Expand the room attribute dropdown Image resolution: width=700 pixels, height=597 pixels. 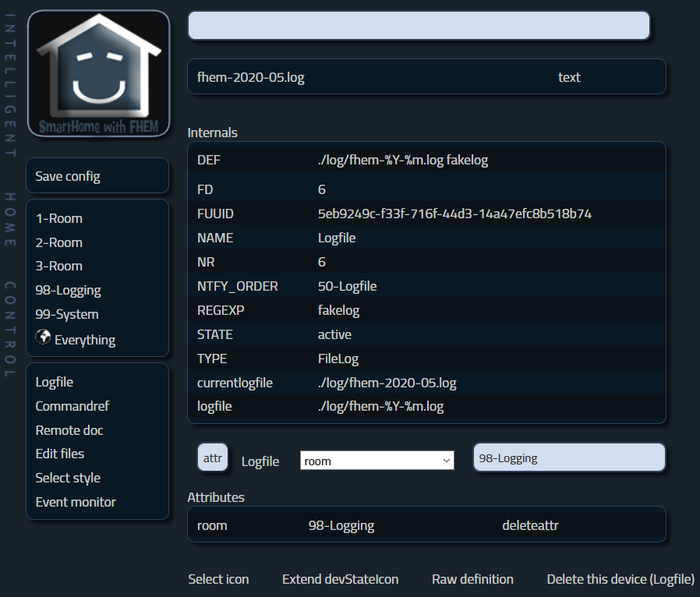tap(377, 461)
